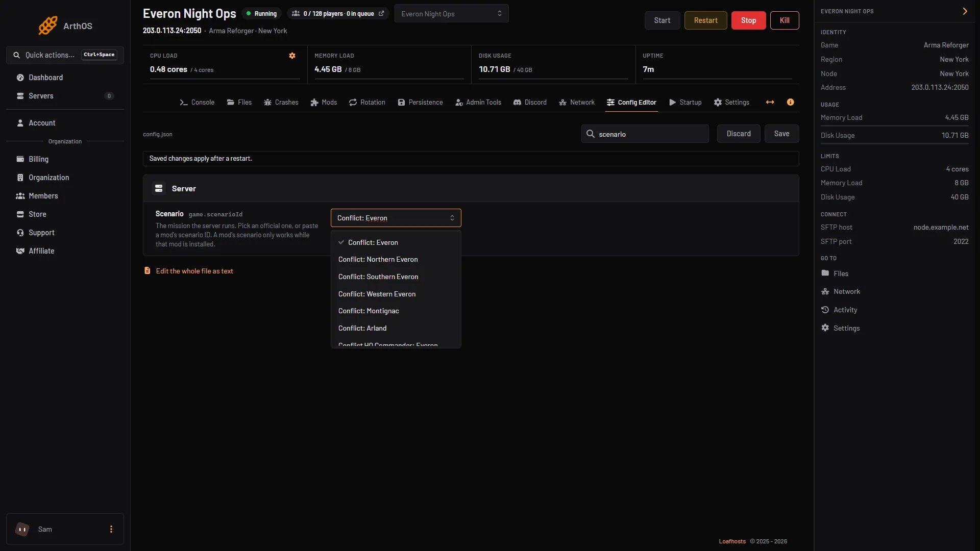Switch to the Discord tab
This screenshot has width=980, height=551.
[530, 103]
